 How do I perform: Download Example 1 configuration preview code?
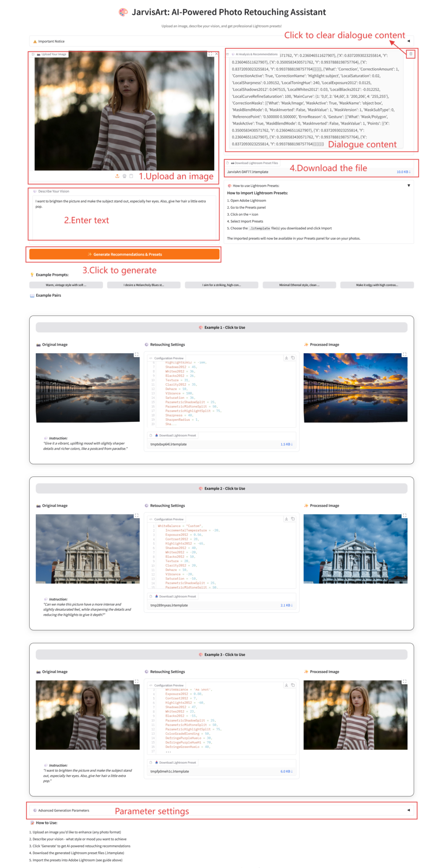point(286,358)
